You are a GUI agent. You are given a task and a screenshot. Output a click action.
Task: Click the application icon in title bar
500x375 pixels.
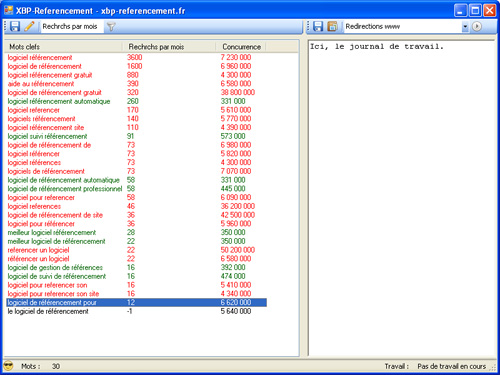pos(8,11)
